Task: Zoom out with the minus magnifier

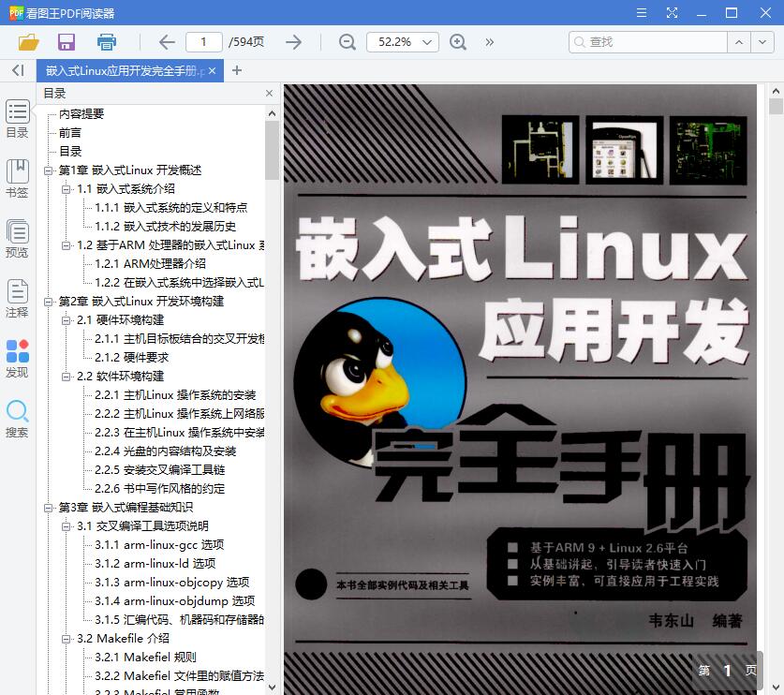Action: (x=347, y=42)
